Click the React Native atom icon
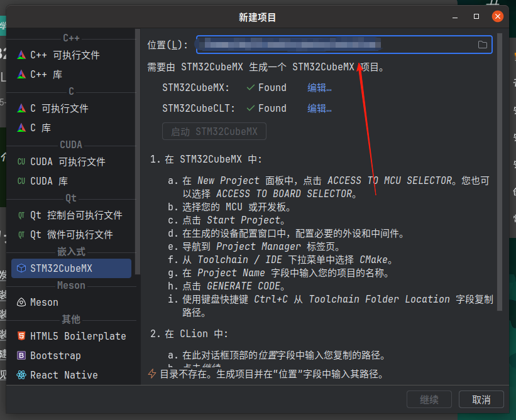This screenshot has height=420, width=516. tap(21, 375)
